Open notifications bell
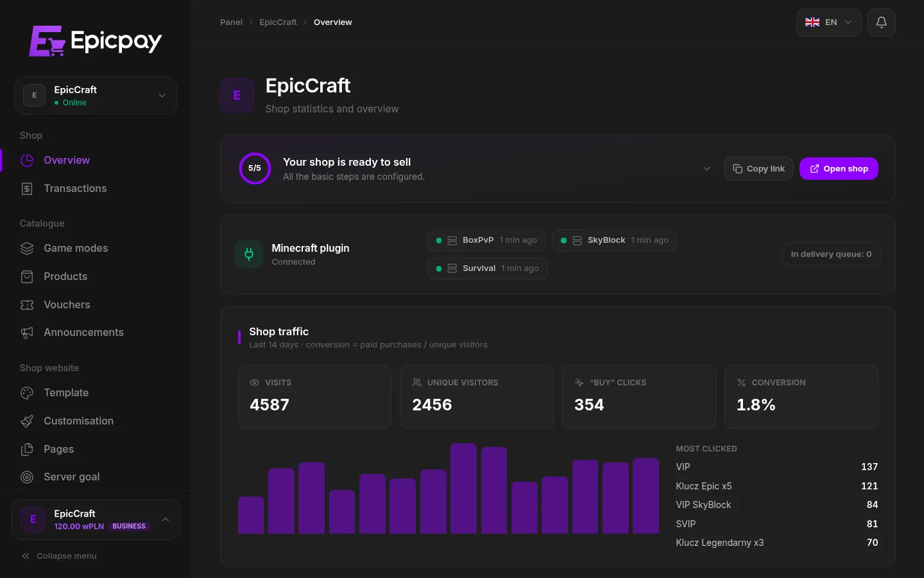Screen dimensions: 924x578 (x=882, y=22)
